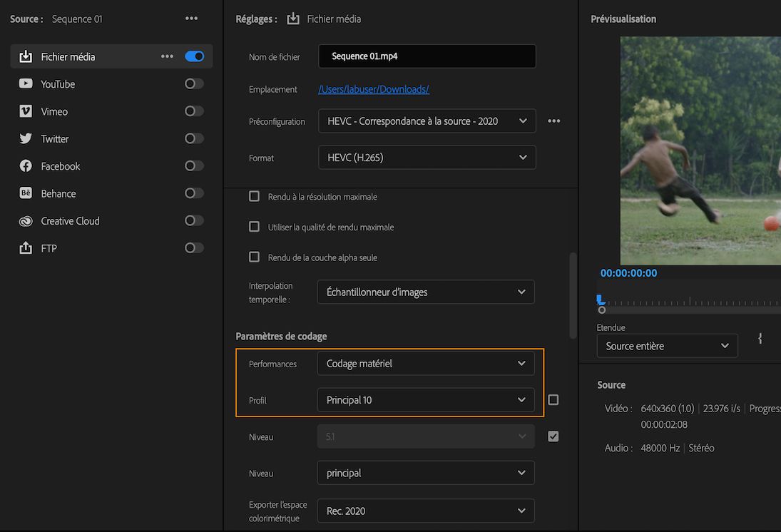Click the Downloads folder location link
Screen dimensions: 781x532
[x=373, y=88]
